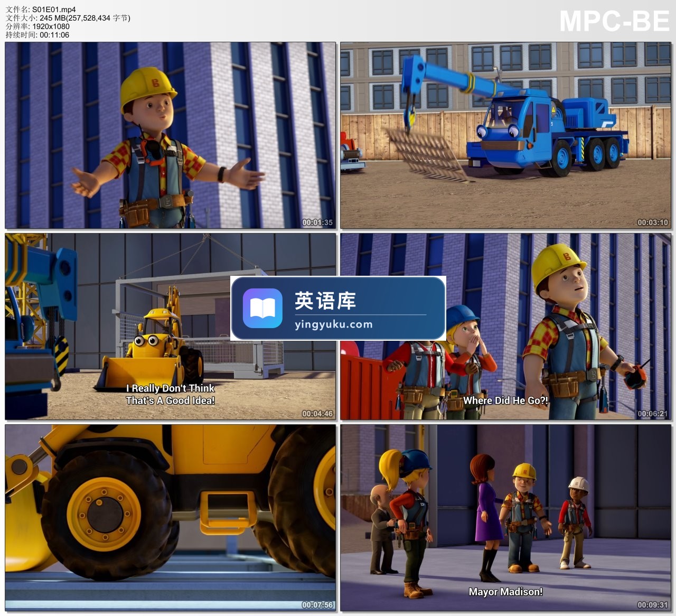The width and height of the screenshot is (676, 616).
Task: Click the file name line S01E01.mp4
Action: point(41,10)
